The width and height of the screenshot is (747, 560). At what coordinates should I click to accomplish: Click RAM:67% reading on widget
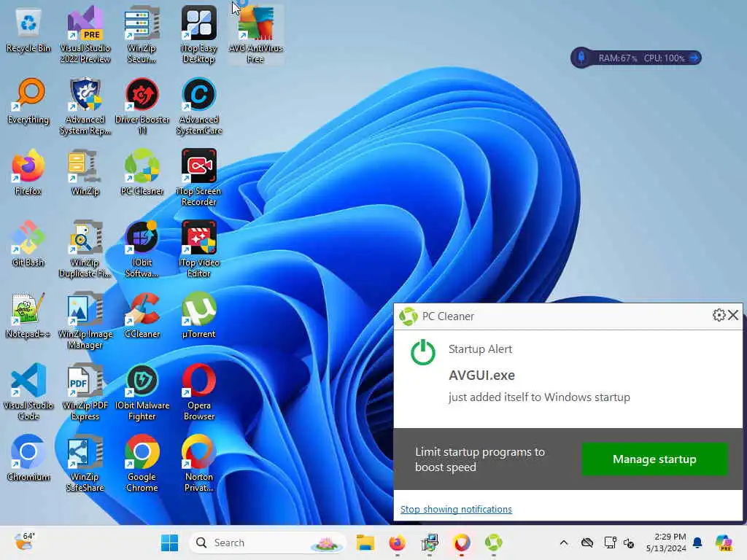617,58
